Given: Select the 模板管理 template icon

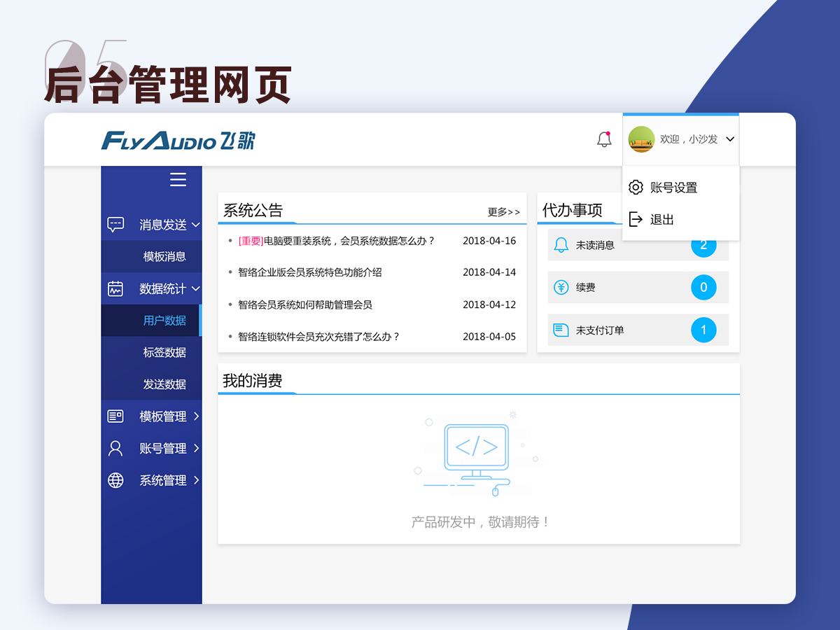Looking at the screenshot, I should (115, 416).
